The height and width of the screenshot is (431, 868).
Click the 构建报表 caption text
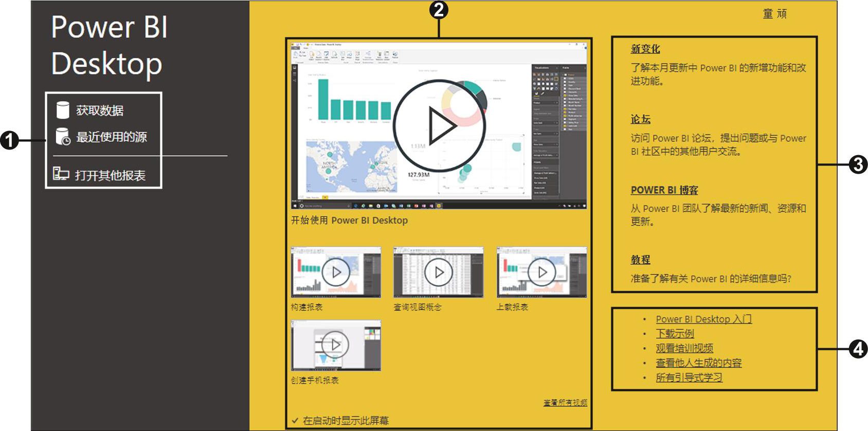tap(307, 307)
